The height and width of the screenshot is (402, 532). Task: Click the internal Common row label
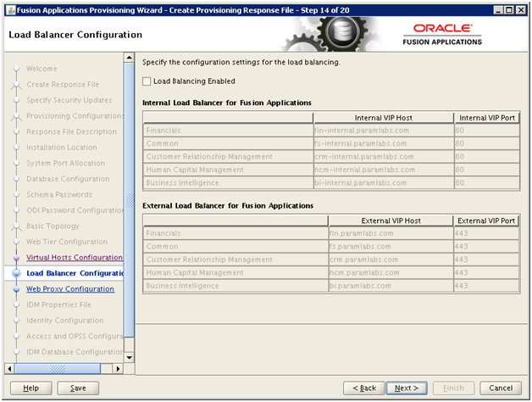162,143
